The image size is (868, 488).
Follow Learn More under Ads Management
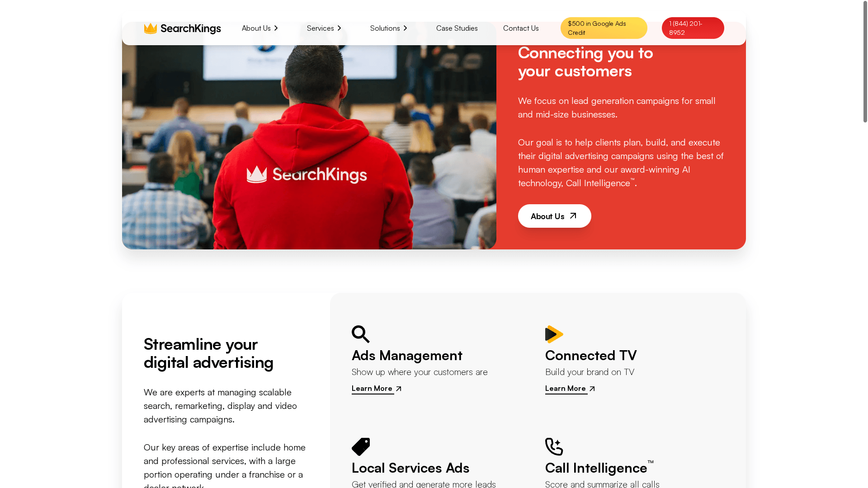pos(372,389)
